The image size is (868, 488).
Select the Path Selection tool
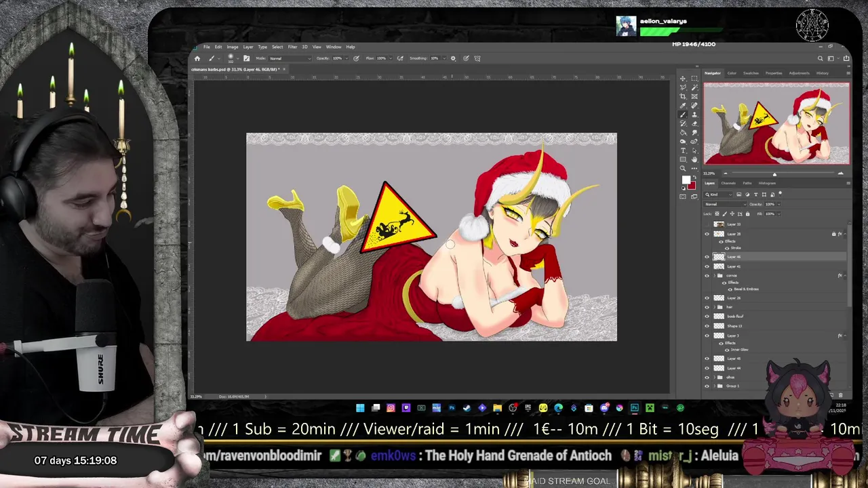694,150
